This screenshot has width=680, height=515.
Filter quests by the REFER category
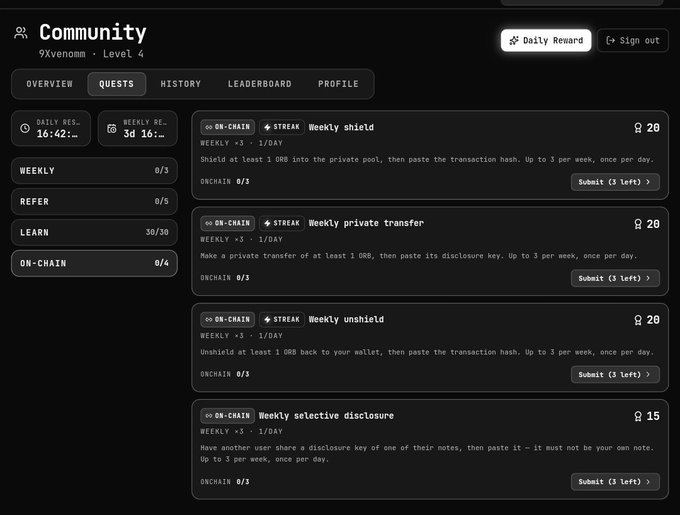pos(94,202)
